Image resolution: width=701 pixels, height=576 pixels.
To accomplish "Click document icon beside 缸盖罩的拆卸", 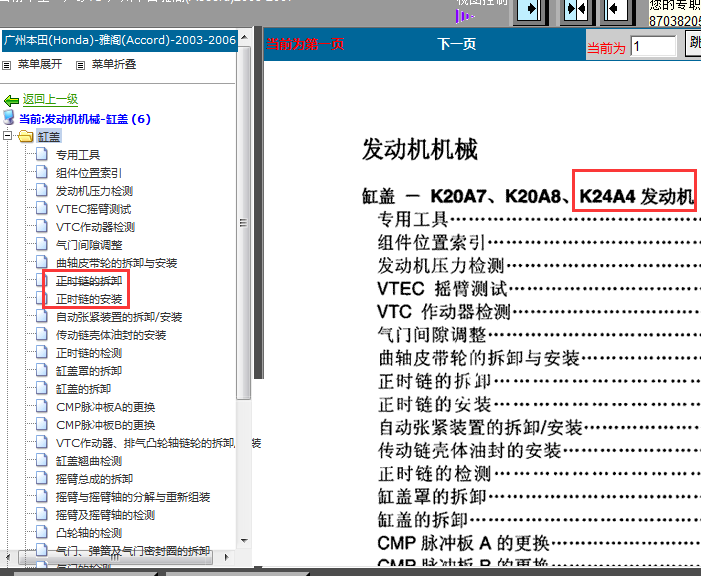I will pyautogui.click(x=42, y=369).
